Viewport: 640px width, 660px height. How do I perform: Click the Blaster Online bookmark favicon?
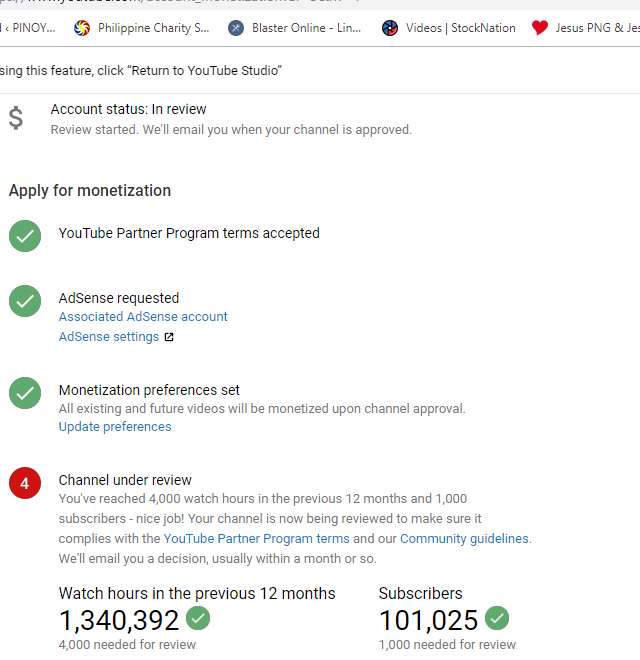236,28
